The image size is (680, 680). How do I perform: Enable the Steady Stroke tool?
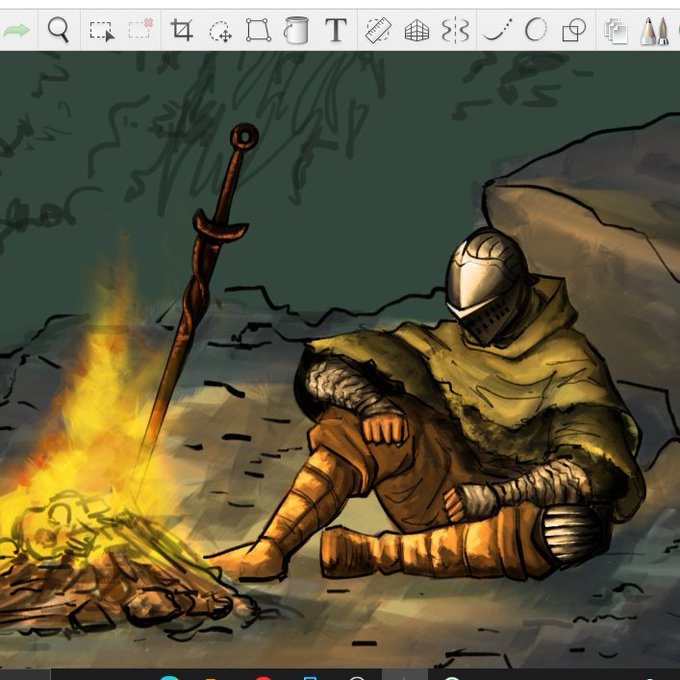pyautogui.click(x=497, y=29)
